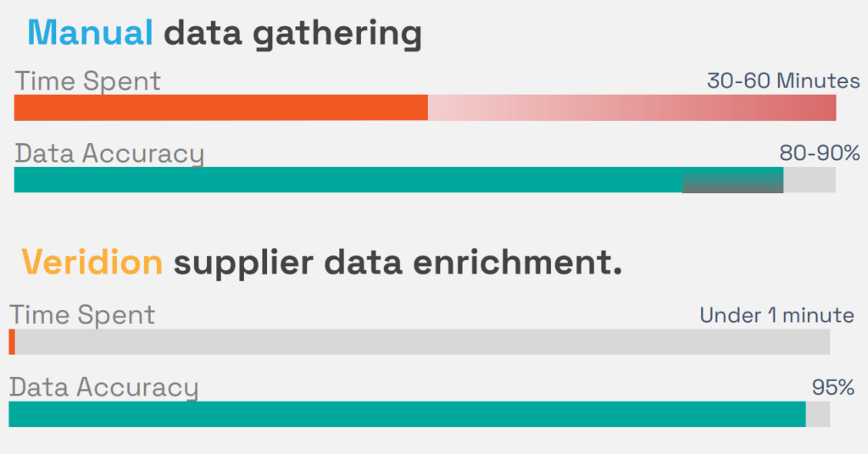Click the pink gradient segment of Manual time bar
The width and height of the screenshot is (868, 454).
(632, 108)
